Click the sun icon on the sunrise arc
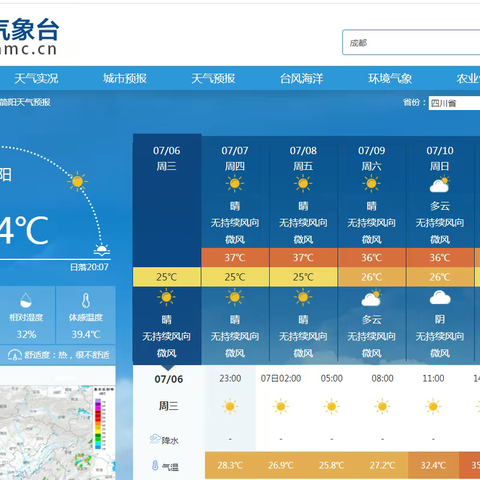The height and width of the screenshot is (480, 480). point(77,182)
